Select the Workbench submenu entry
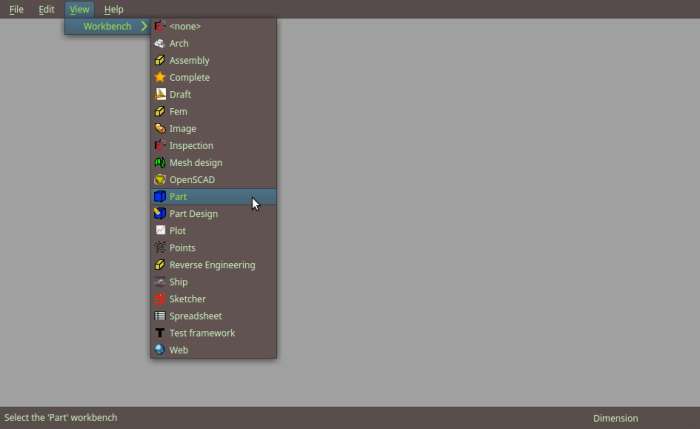This screenshot has height=429, width=700. tap(107, 26)
